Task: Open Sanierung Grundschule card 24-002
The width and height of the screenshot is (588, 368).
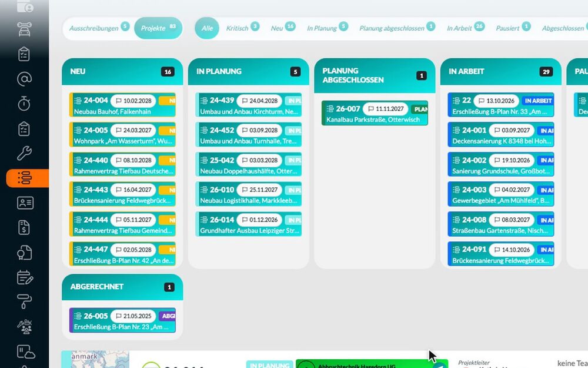Action: (500, 164)
